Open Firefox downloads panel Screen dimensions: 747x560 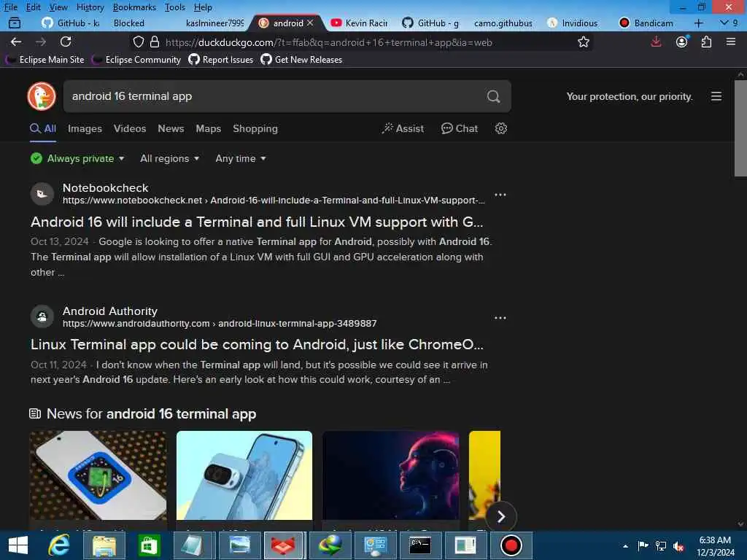click(656, 42)
